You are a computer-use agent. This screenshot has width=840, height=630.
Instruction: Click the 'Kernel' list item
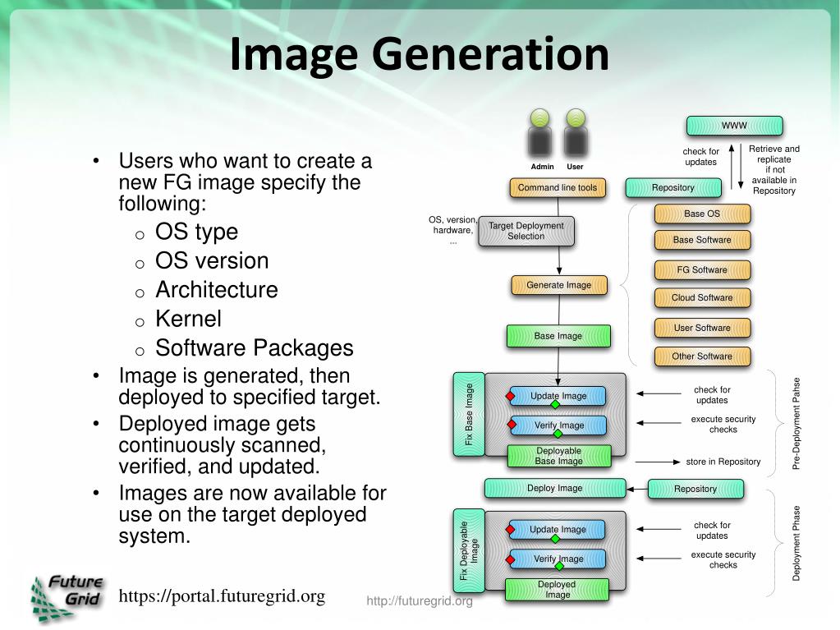[188, 319]
